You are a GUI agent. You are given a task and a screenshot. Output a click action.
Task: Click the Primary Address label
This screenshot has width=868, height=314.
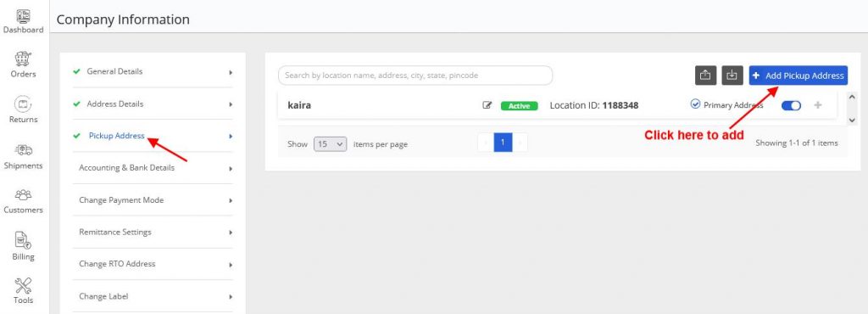tap(733, 105)
